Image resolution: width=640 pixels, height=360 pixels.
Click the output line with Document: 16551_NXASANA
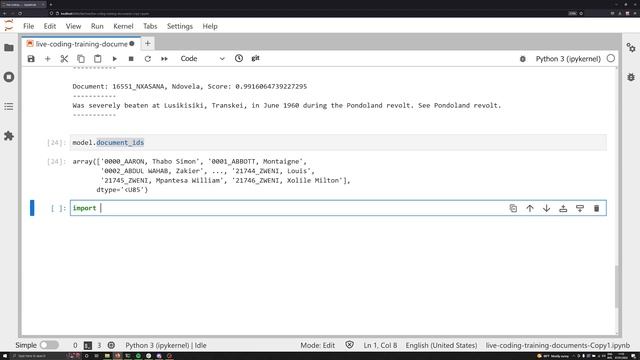pos(190,87)
